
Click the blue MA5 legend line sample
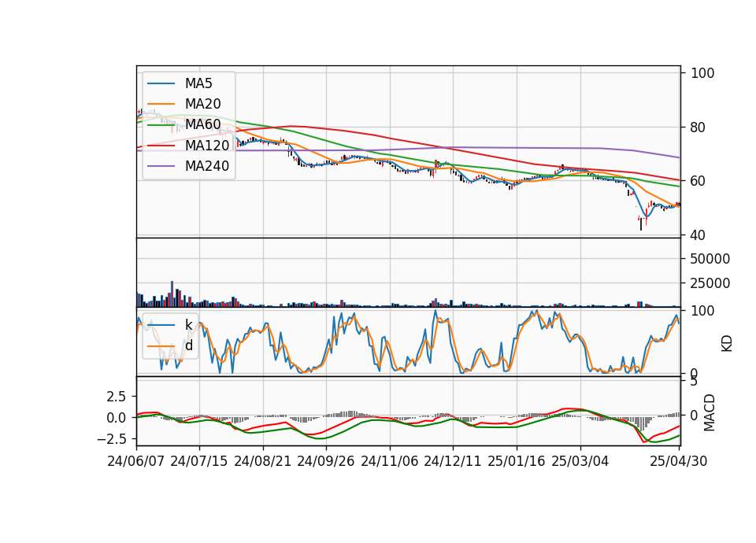(161, 83)
